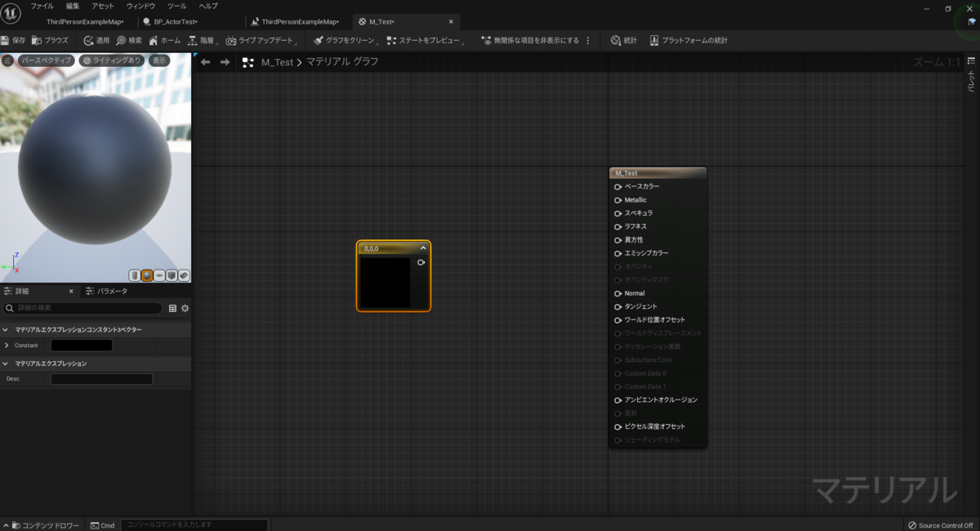Open the Cmd console type dropdown
This screenshot has width=980, height=531.
click(103, 525)
